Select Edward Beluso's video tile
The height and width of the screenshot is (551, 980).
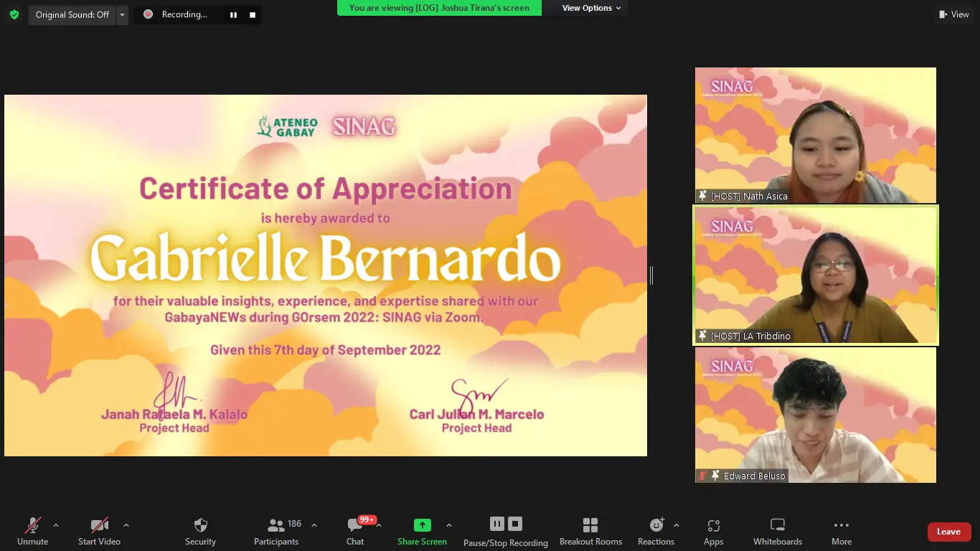pyautogui.click(x=816, y=415)
